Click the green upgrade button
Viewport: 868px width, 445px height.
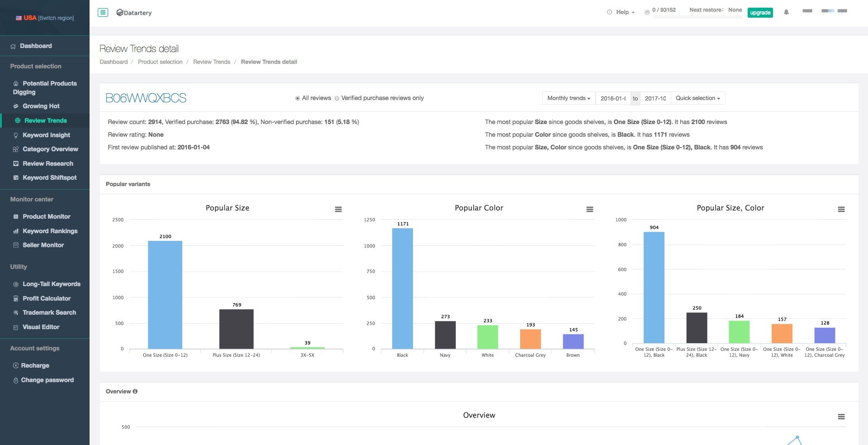tap(760, 13)
